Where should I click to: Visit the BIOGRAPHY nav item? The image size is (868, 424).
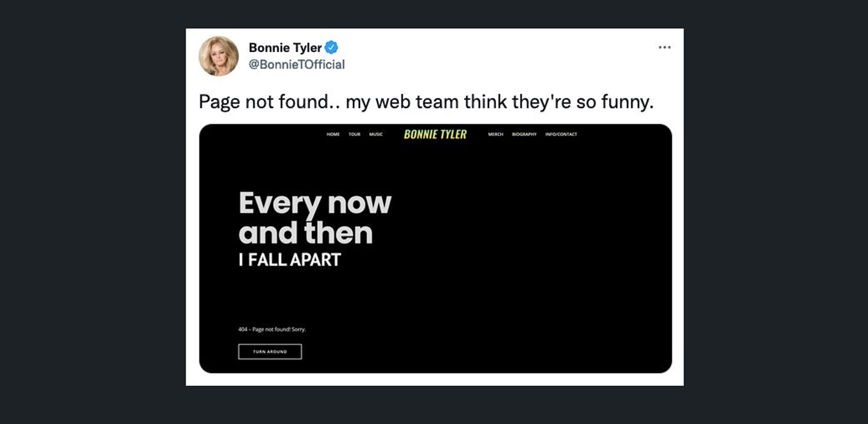(524, 135)
